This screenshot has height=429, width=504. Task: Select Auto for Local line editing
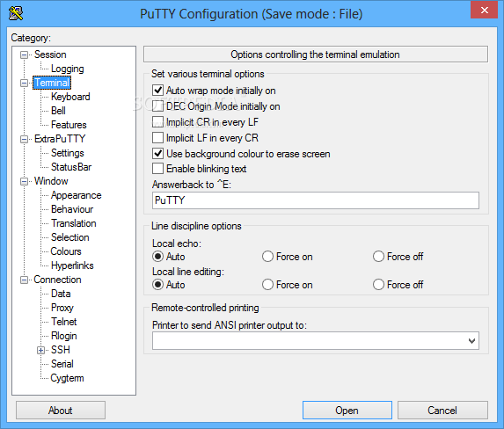(157, 285)
